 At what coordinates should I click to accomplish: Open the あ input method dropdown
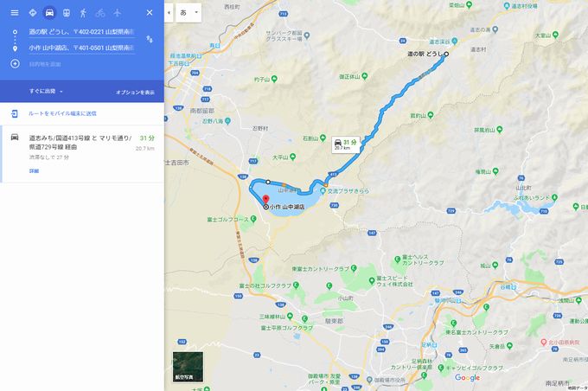pos(189,13)
